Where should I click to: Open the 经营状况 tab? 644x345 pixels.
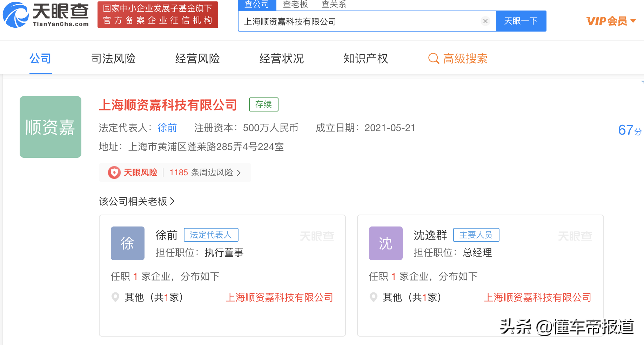[x=282, y=59]
